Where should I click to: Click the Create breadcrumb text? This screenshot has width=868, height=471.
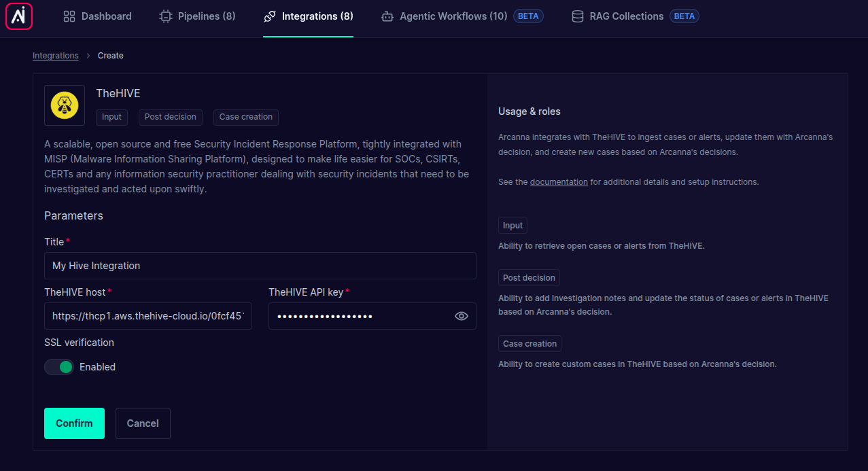111,56
